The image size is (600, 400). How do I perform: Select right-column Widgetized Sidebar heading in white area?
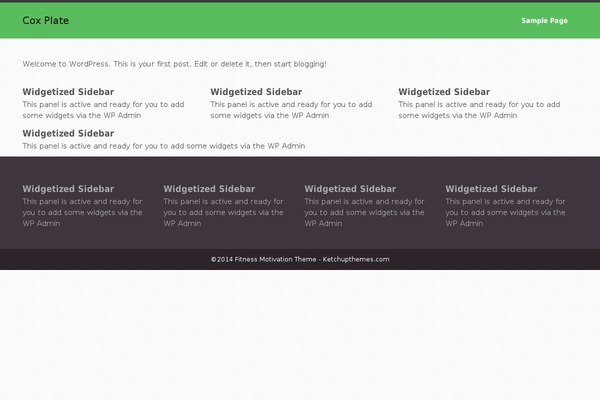point(444,92)
